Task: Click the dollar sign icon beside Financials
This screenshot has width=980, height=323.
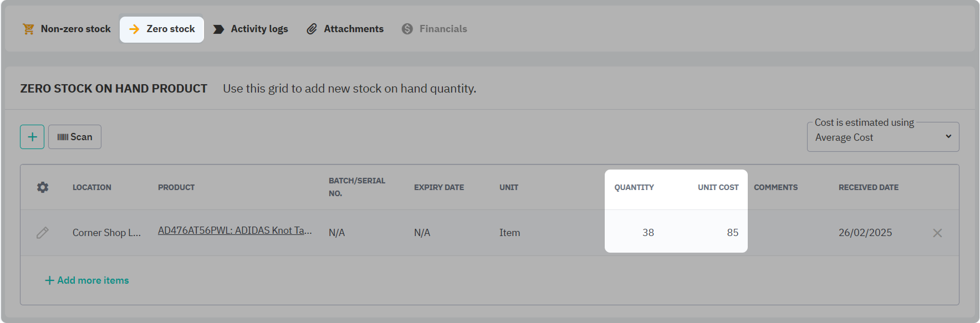Action: pos(407,28)
